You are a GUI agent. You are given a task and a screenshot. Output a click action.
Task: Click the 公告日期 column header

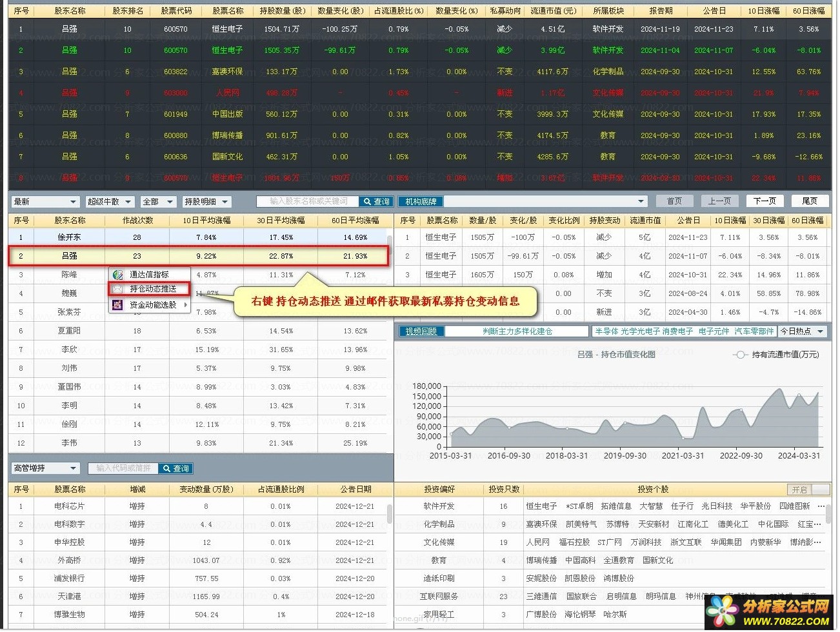pos(355,490)
